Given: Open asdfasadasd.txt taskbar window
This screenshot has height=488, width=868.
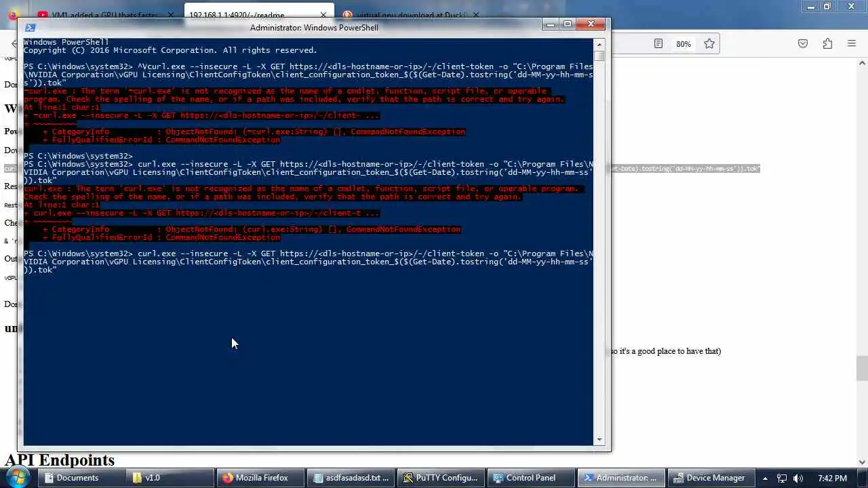Looking at the screenshot, I should 350,478.
